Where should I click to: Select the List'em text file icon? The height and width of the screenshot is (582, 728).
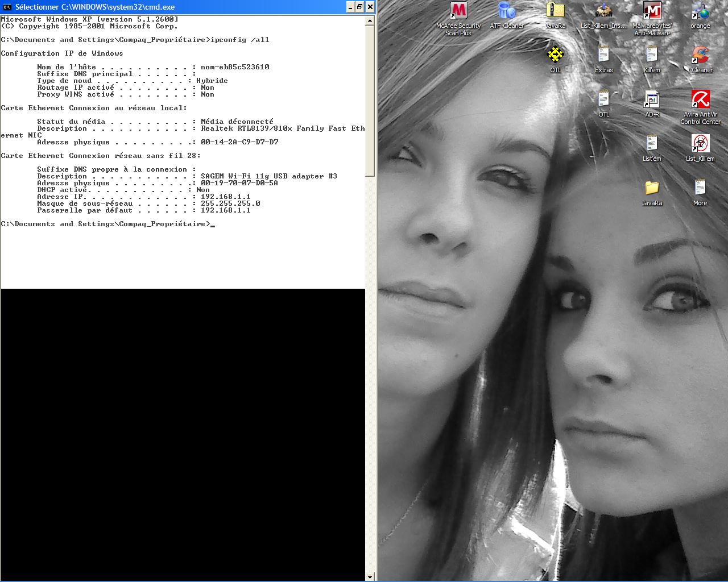pos(652,144)
